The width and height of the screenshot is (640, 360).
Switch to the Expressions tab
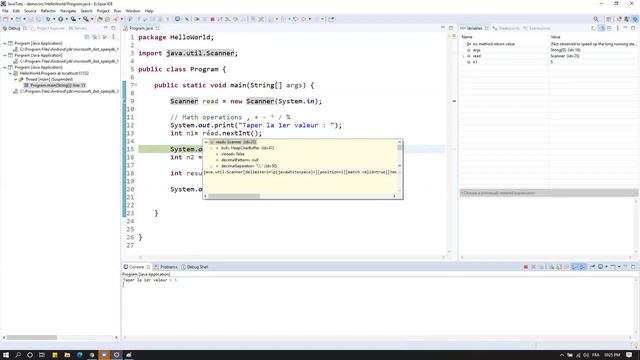click(x=536, y=28)
